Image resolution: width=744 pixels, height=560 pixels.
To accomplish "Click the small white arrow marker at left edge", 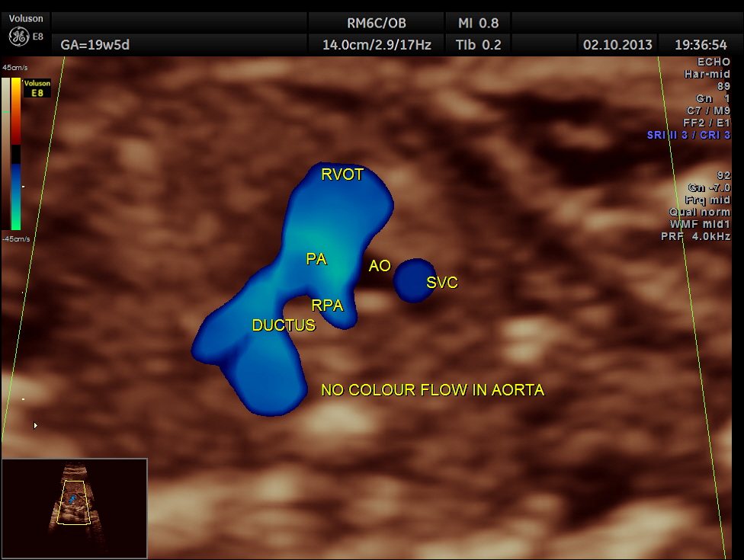I will click(x=35, y=425).
